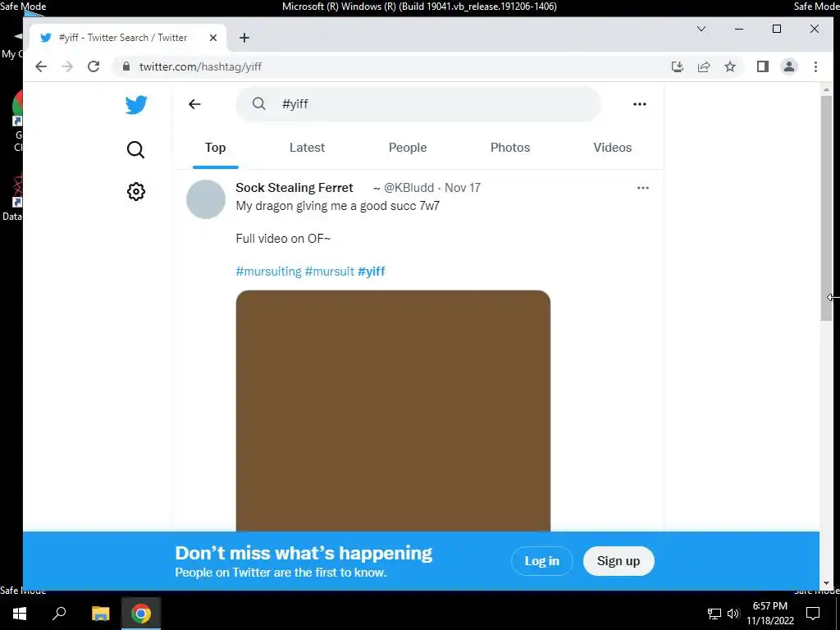Switch to the Top tab
Screen dimensions: 840x630
[x=216, y=148]
